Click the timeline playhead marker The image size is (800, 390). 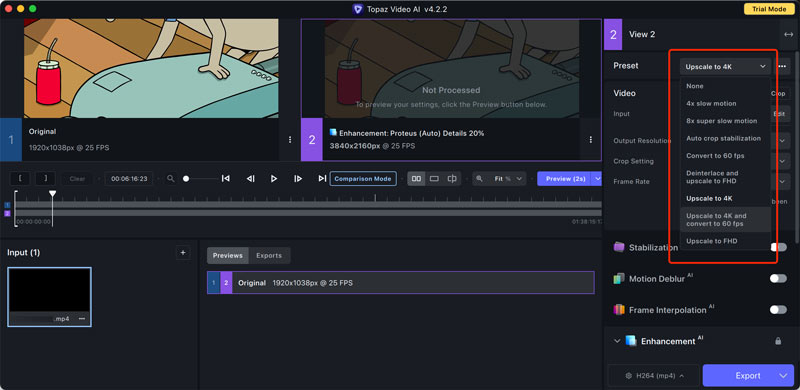pos(52,193)
